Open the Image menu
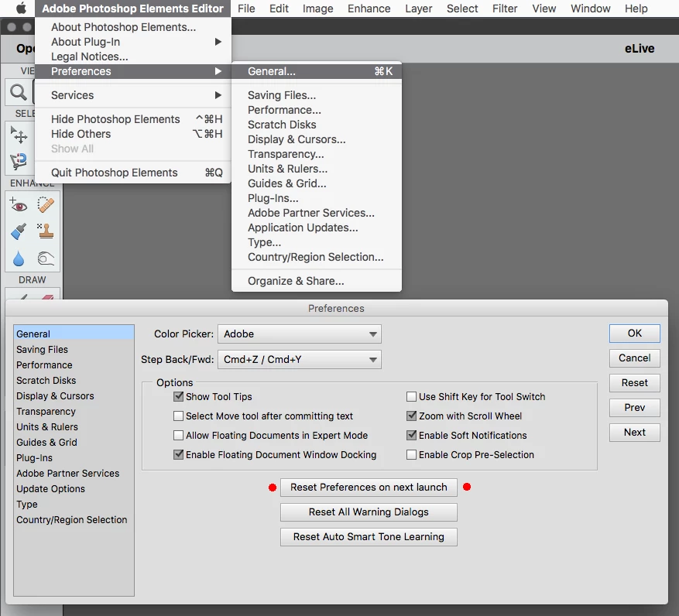The height and width of the screenshot is (616, 679). (x=317, y=9)
